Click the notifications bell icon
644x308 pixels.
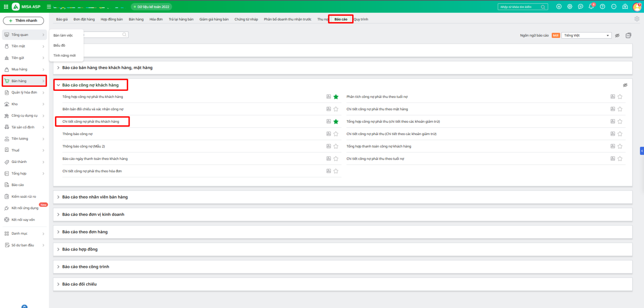(591, 6)
